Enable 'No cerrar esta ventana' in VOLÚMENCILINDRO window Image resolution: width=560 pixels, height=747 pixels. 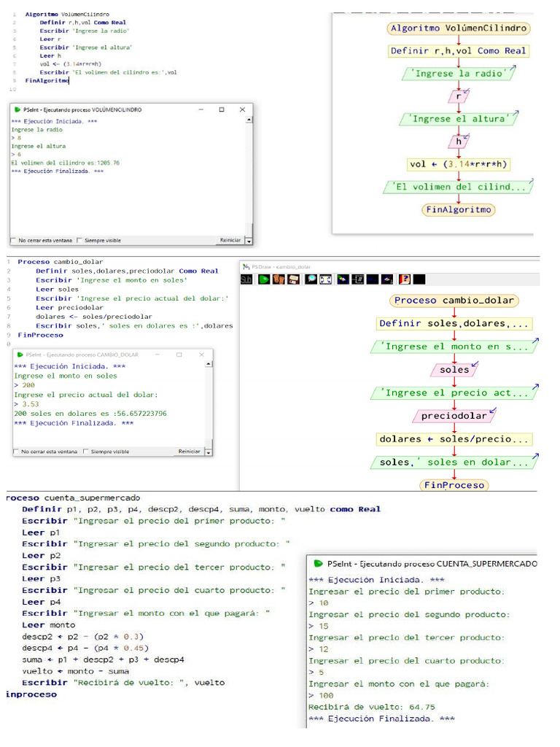pos(14,240)
